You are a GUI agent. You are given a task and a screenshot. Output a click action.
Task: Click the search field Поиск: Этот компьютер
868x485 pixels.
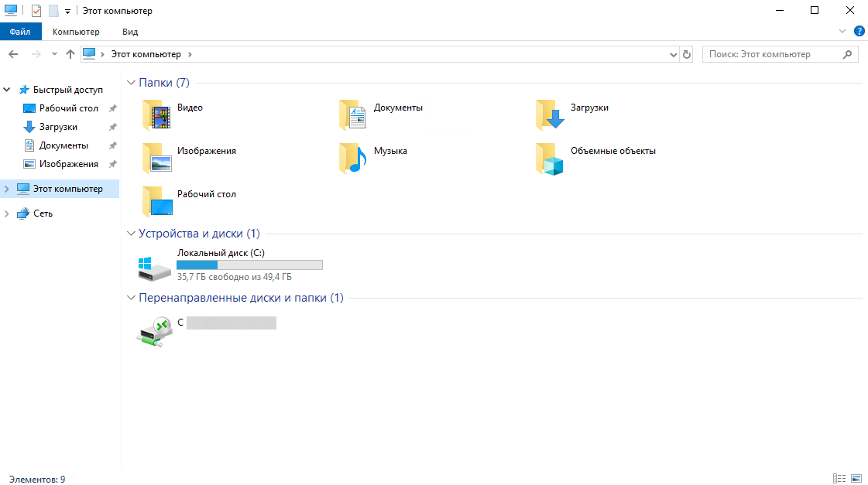pos(770,54)
